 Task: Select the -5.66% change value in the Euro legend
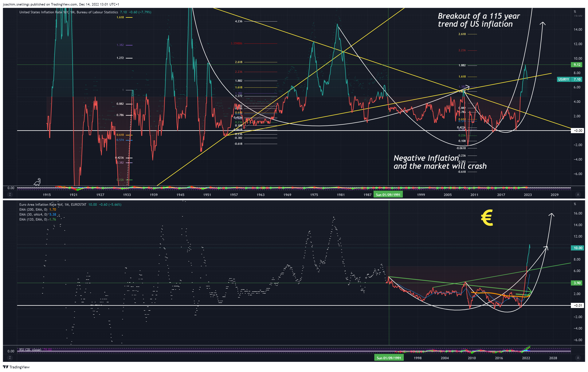(115, 204)
